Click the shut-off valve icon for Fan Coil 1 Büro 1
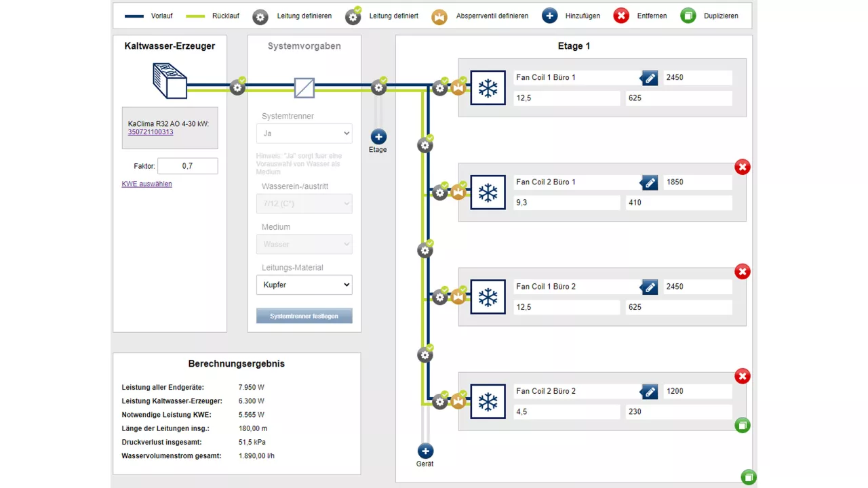 pos(459,88)
